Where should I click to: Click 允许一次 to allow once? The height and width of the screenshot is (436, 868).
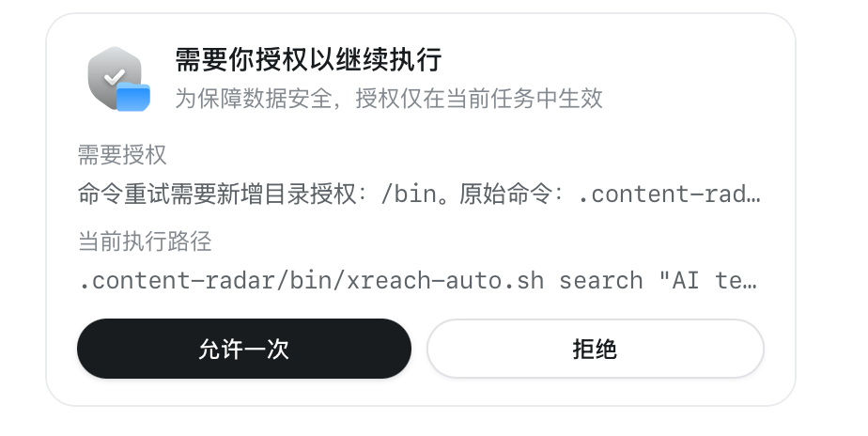[244, 349]
